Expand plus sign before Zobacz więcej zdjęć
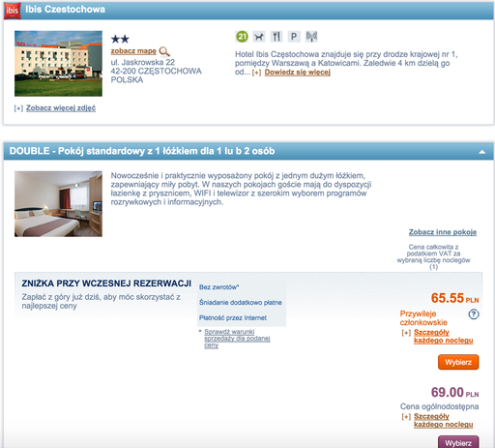This screenshot has height=448, width=495. coord(18,108)
